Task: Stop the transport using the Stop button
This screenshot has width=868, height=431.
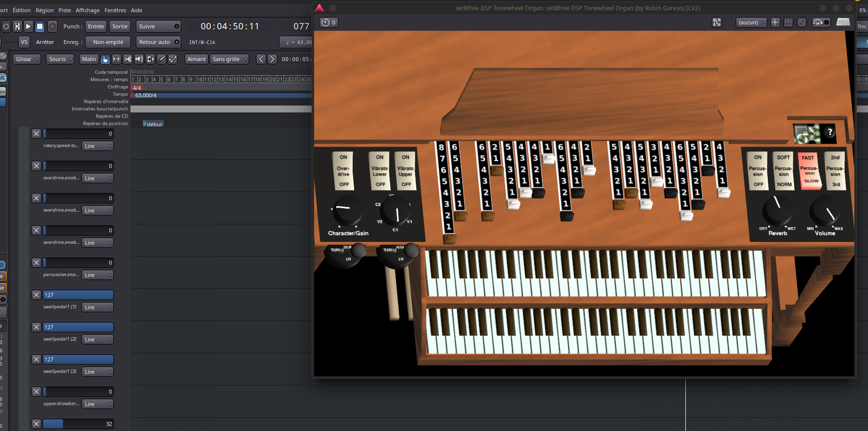Action: tap(40, 26)
